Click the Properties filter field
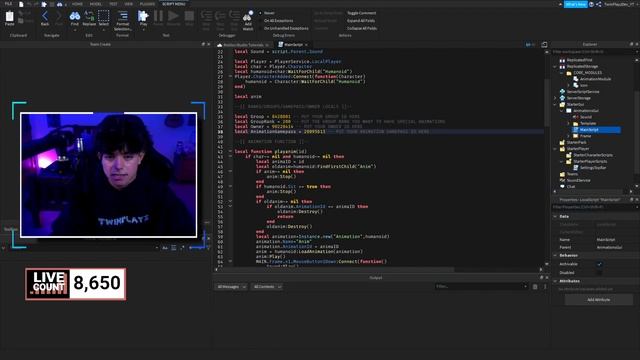The width and height of the screenshot is (640, 360). pyautogui.click(x=594, y=207)
